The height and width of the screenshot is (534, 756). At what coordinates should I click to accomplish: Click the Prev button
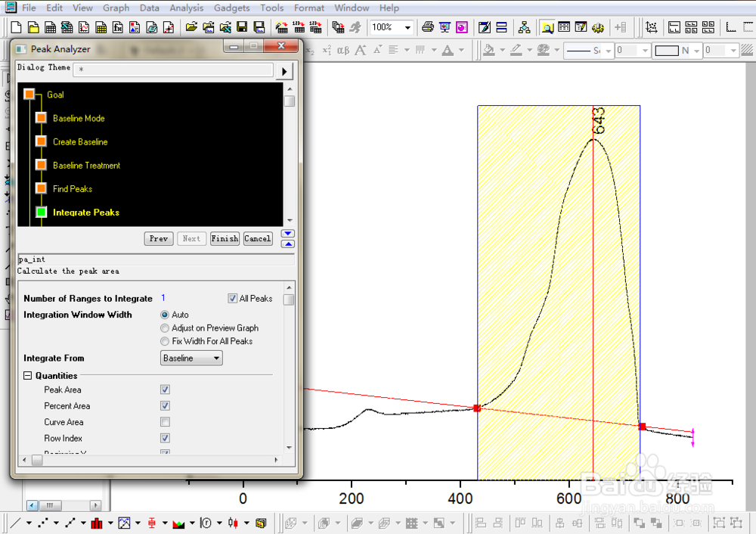click(x=159, y=239)
